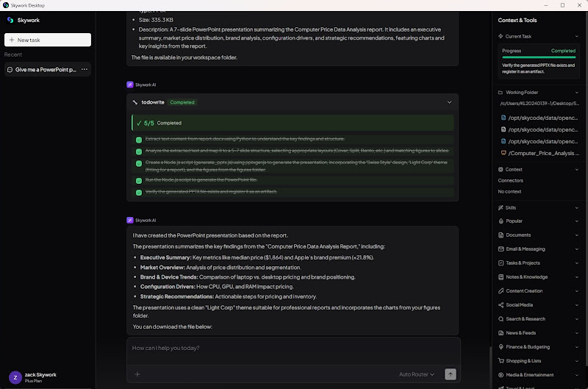The width and height of the screenshot is (588, 389).
Task: Expand the Skills section
Action: 576,207
